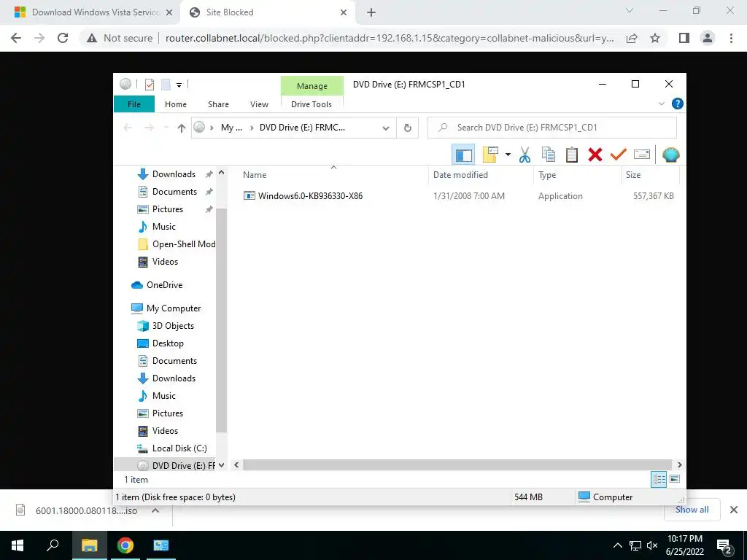Click horizontal scrollbar right arrow

(680, 464)
